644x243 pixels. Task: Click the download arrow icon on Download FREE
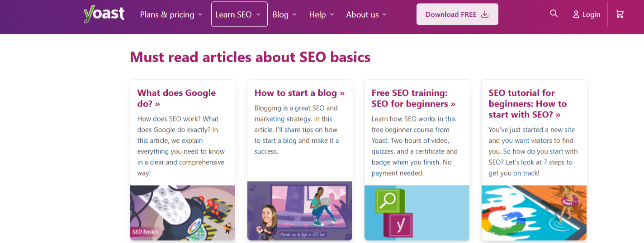click(485, 14)
